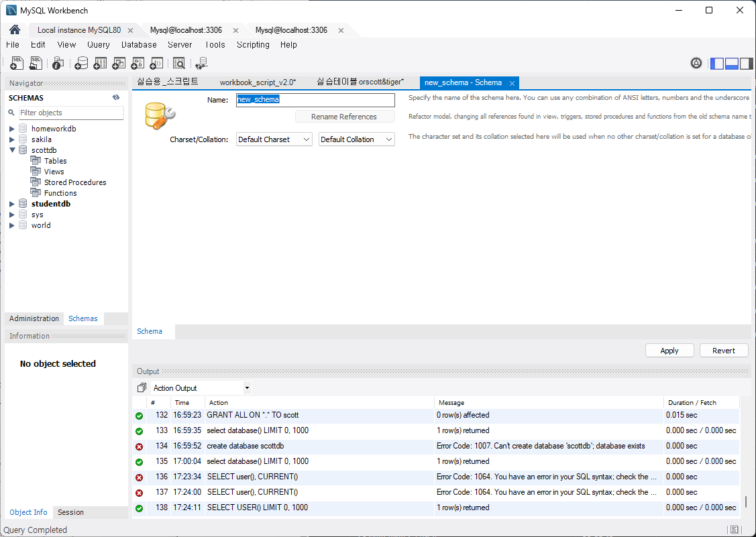Toggle the left sidebar panel
The height and width of the screenshot is (537, 756).
717,63
